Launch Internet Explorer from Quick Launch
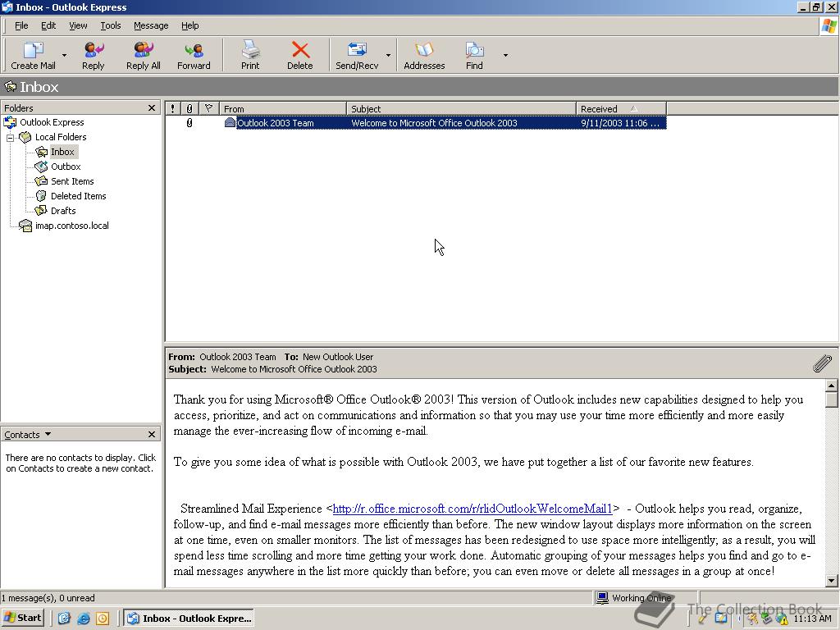This screenshot has height=630, width=840. pyautogui.click(x=84, y=619)
